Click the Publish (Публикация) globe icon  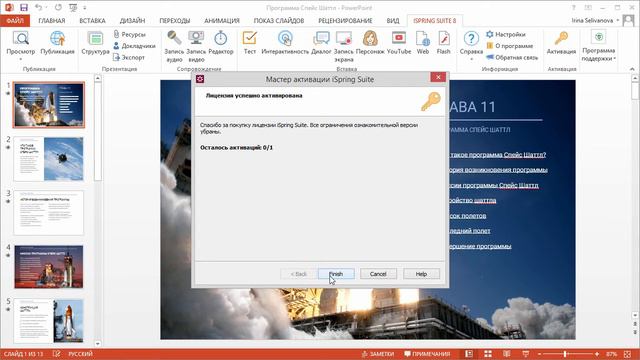click(x=58, y=39)
